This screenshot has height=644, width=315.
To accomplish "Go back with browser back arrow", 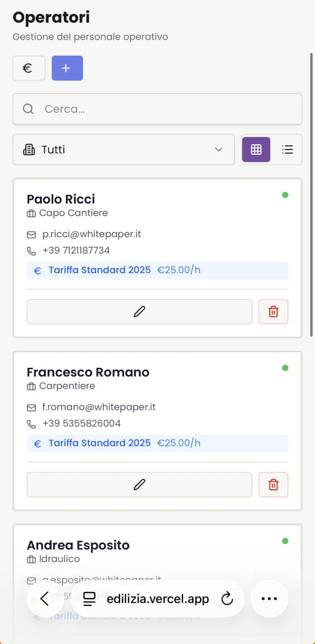I will point(45,599).
